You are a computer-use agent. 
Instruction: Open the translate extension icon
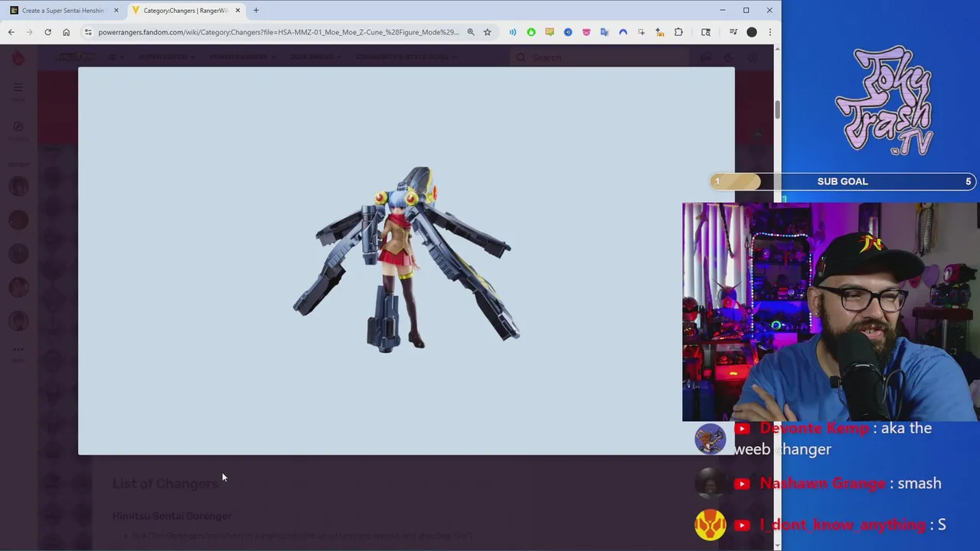pos(604,32)
